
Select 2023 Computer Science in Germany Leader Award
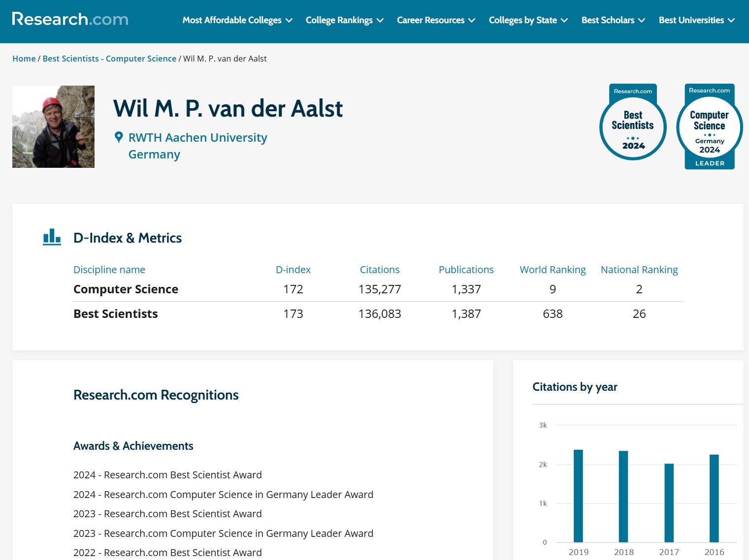coord(223,533)
